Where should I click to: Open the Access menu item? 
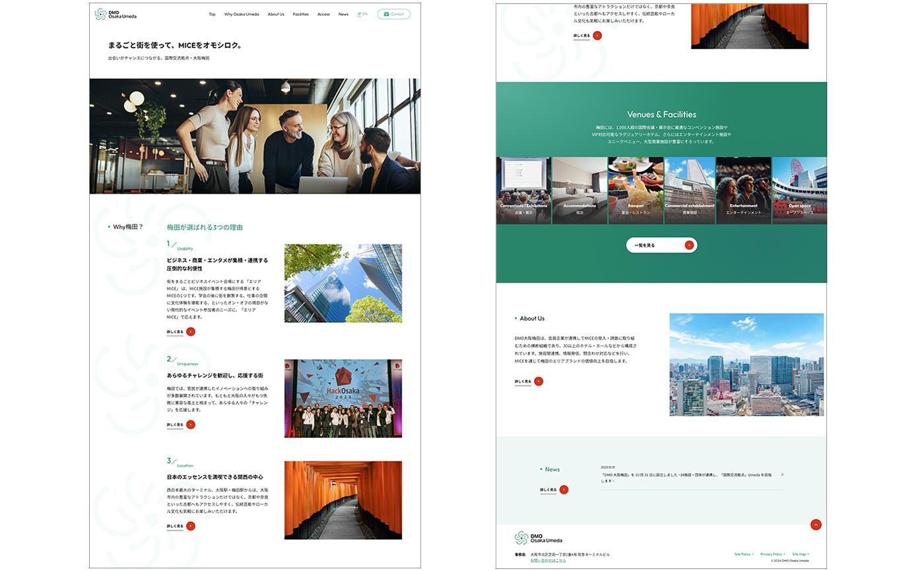pos(323,14)
